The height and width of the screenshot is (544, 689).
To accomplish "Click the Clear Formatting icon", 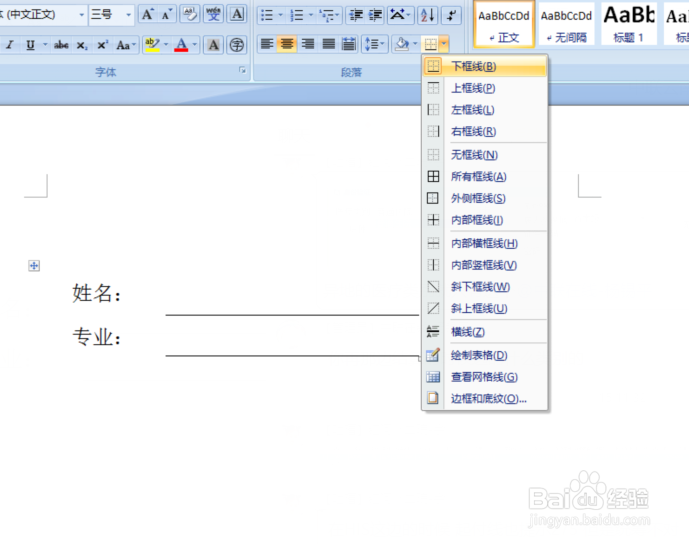I will pyautogui.click(x=190, y=15).
